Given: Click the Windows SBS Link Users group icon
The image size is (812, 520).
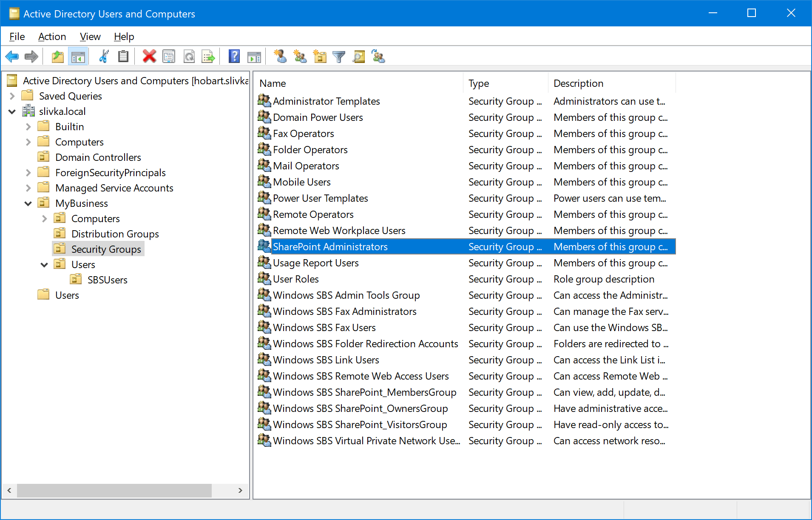Looking at the screenshot, I should [264, 359].
